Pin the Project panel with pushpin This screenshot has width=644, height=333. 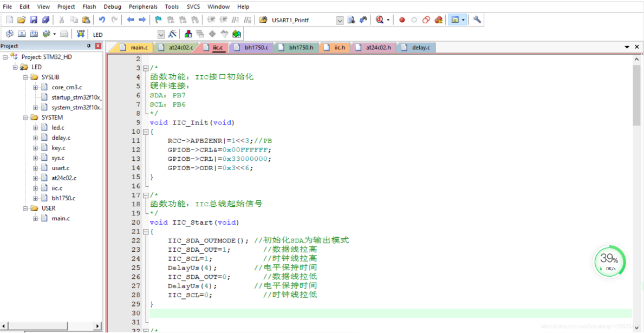89,46
